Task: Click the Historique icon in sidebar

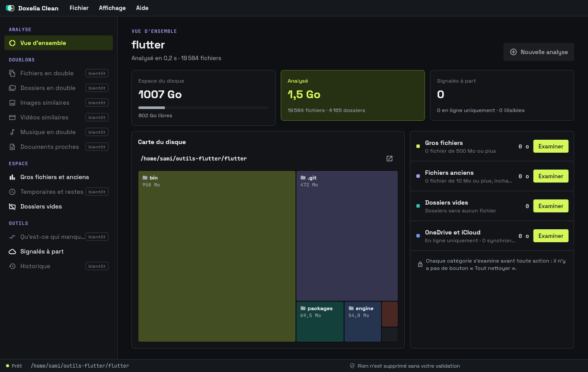Action: pyautogui.click(x=13, y=266)
